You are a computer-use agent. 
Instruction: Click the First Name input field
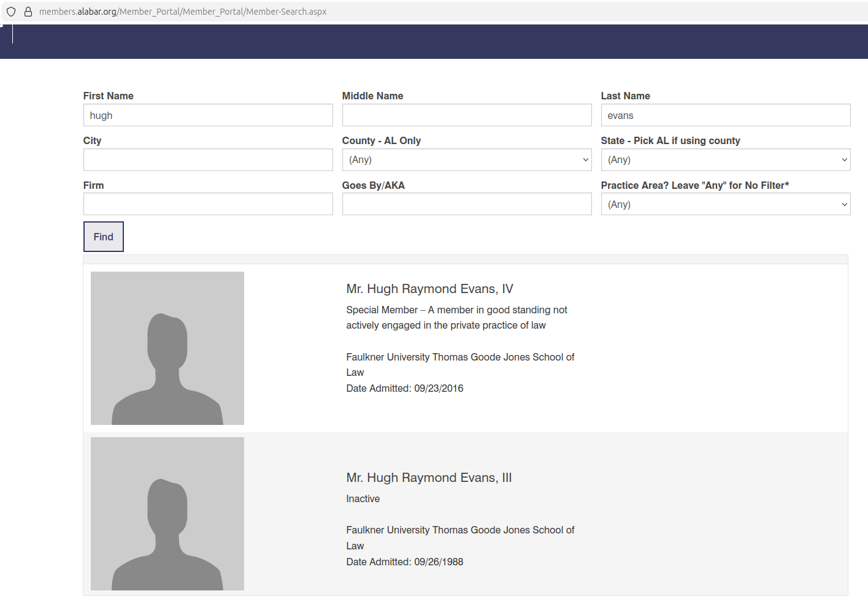(x=208, y=115)
